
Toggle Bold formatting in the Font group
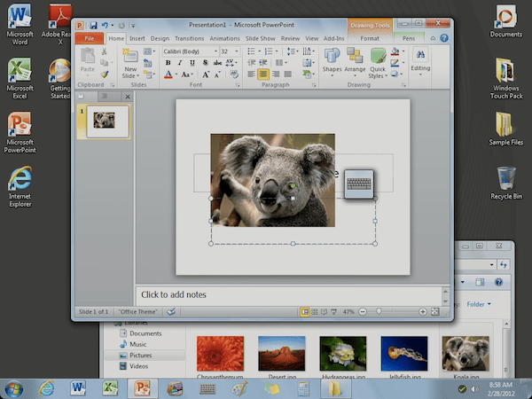click(168, 63)
